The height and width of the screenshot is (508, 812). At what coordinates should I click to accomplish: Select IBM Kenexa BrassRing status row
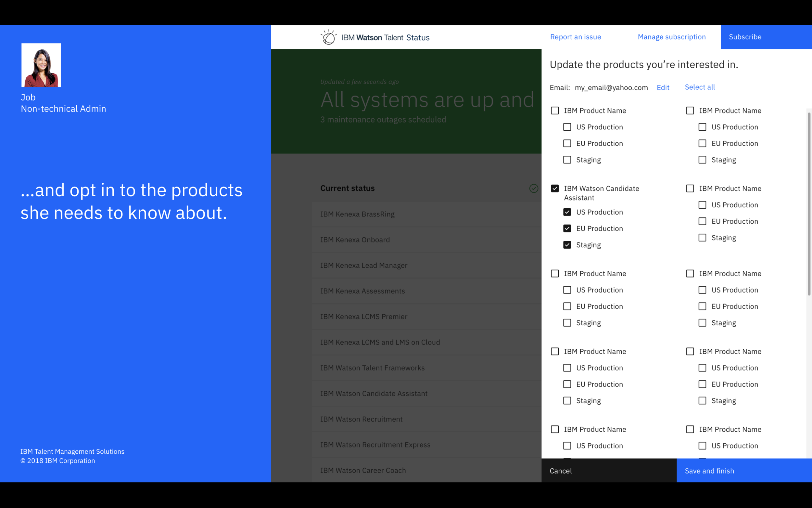coord(427,214)
